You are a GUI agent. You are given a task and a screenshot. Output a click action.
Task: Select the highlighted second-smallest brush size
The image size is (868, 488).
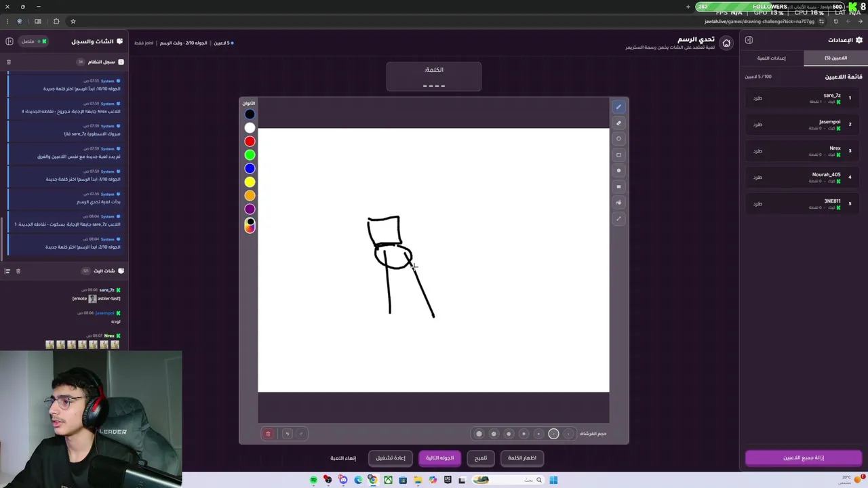pyautogui.click(x=553, y=434)
